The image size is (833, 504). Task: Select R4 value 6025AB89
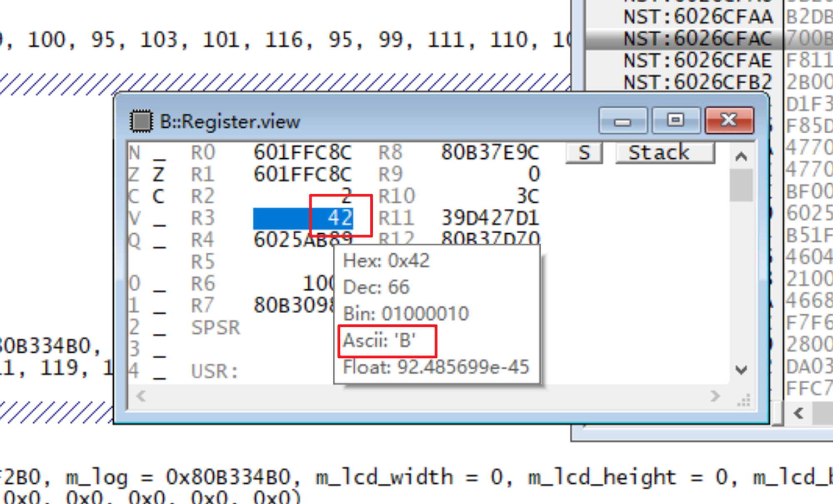click(303, 240)
